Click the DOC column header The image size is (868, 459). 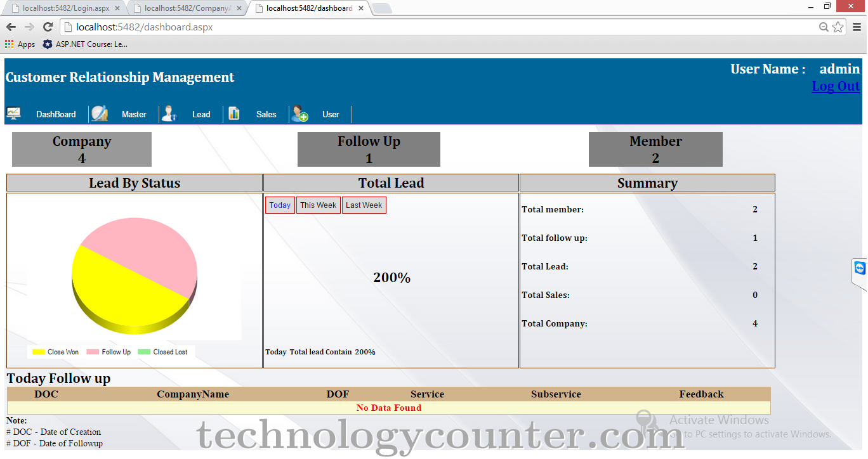coord(46,394)
